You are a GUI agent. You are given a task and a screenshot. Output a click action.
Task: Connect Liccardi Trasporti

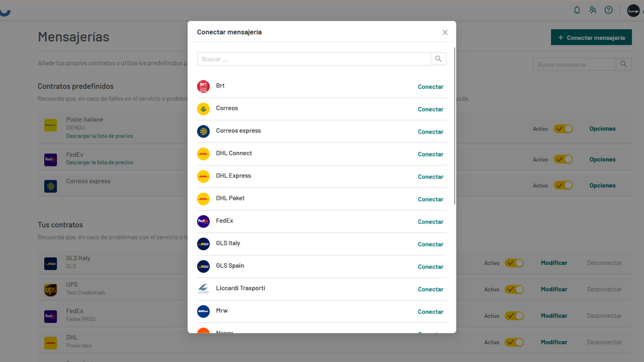(431, 289)
